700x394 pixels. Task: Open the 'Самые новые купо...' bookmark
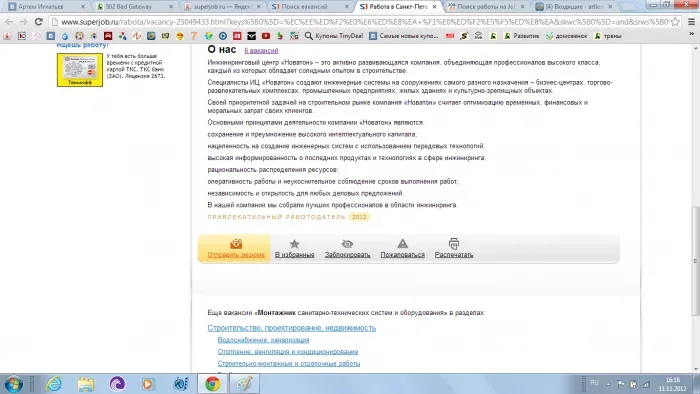404,36
